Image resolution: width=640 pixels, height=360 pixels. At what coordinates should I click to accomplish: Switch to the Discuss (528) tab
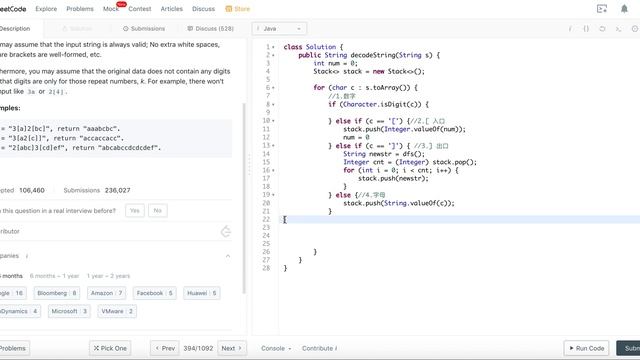(x=210, y=29)
